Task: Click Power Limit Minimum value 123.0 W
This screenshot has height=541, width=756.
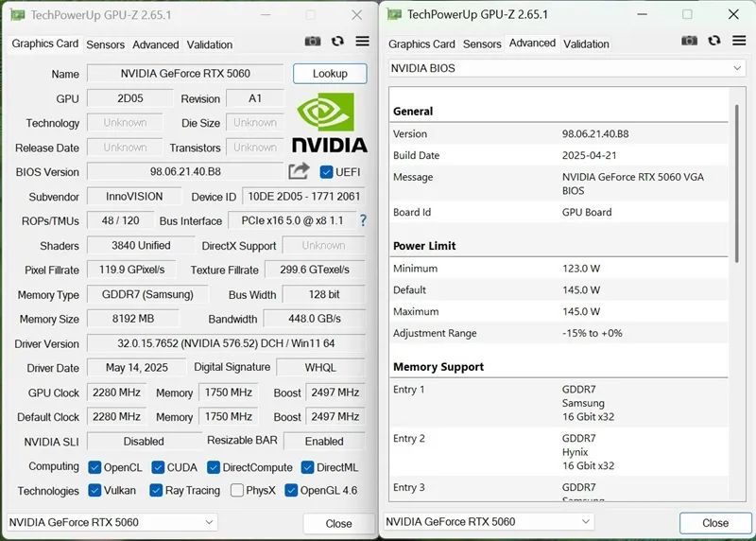Action: coord(581,269)
